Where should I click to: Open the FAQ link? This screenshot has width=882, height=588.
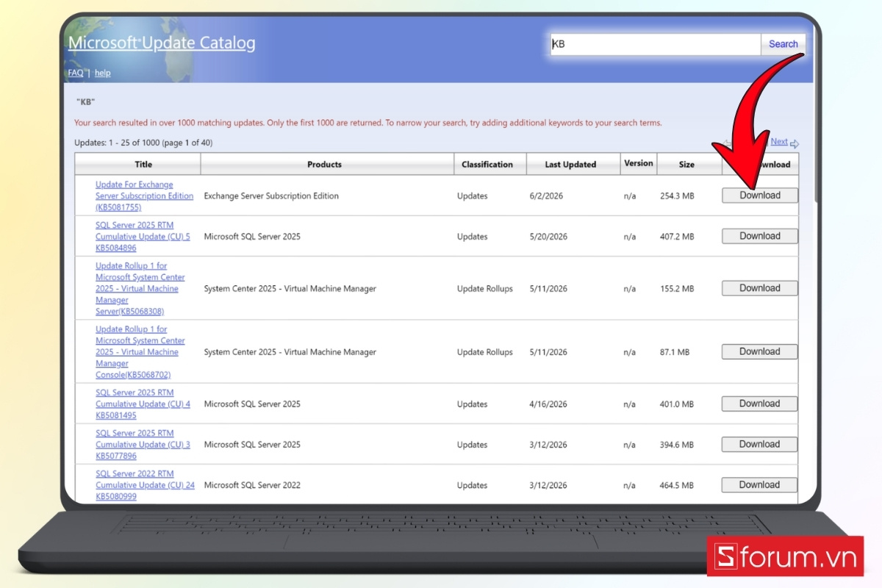[76, 73]
